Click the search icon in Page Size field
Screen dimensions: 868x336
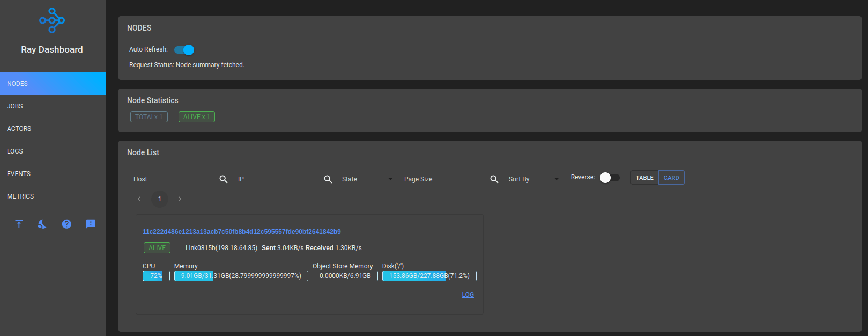click(494, 179)
